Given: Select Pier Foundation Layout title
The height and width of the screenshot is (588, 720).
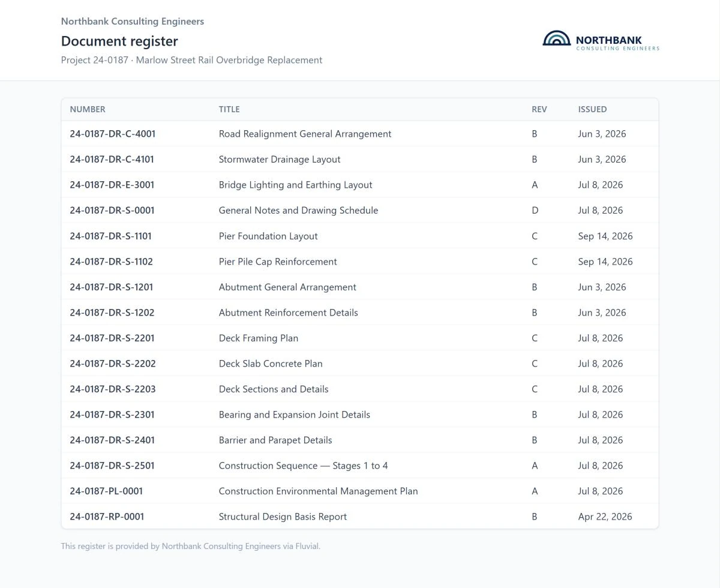Looking at the screenshot, I should tap(268, 236).
